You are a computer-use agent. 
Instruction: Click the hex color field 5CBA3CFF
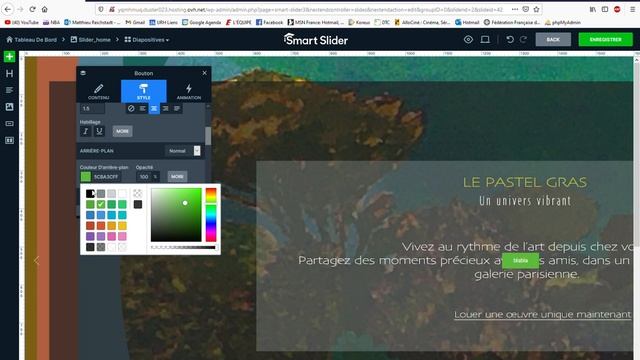coord(107,177)
